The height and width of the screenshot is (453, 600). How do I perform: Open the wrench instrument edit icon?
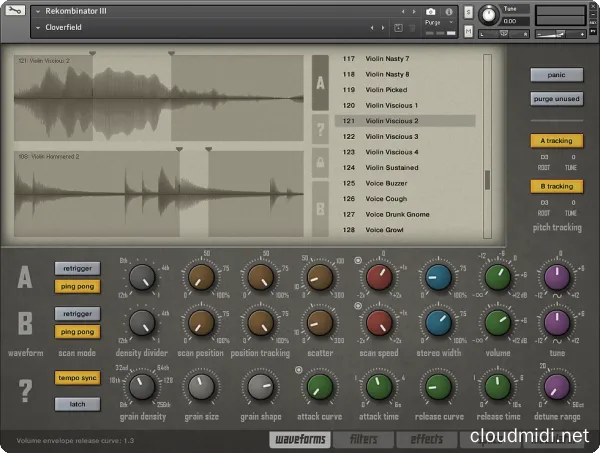click(15, 10)
